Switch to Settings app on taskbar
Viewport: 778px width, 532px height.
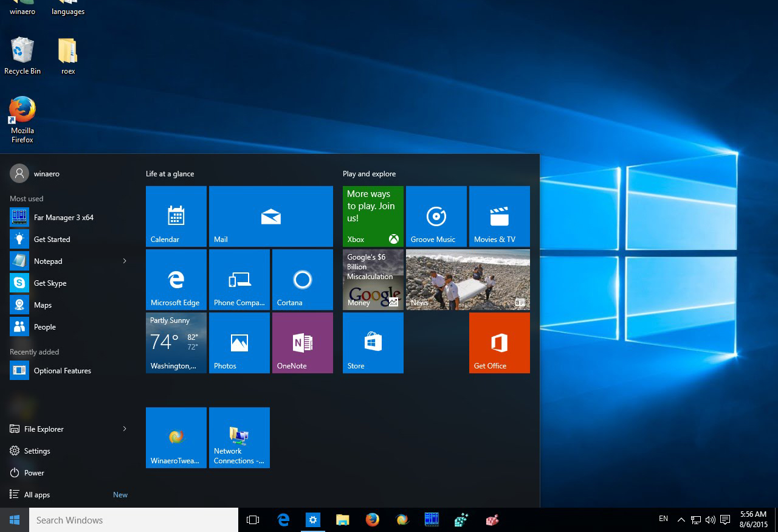point(313,520)
